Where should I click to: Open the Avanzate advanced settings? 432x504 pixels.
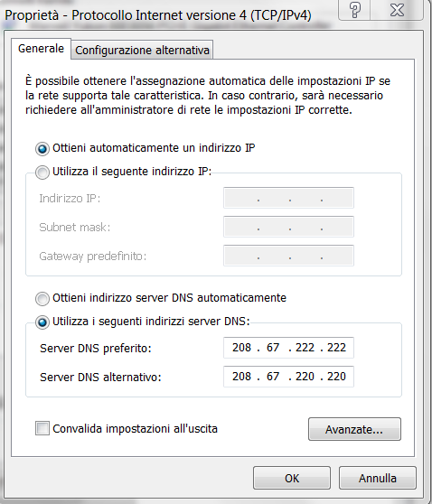[x=354, y=429]
